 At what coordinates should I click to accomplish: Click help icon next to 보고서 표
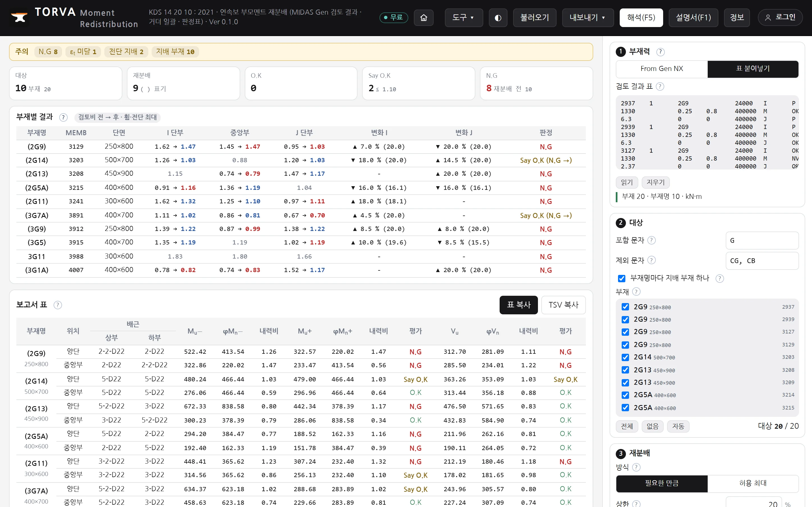(58, 305)
